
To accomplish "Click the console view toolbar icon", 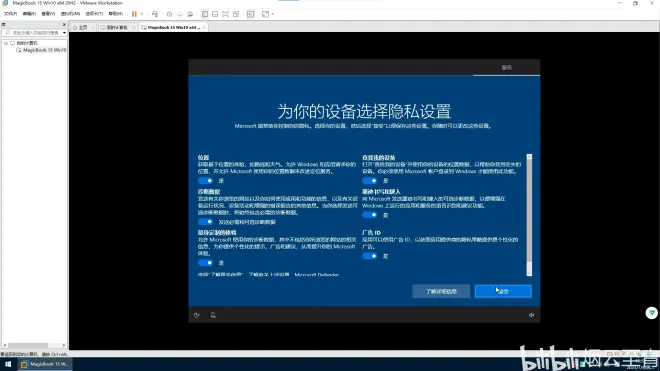I will (250, 14).
